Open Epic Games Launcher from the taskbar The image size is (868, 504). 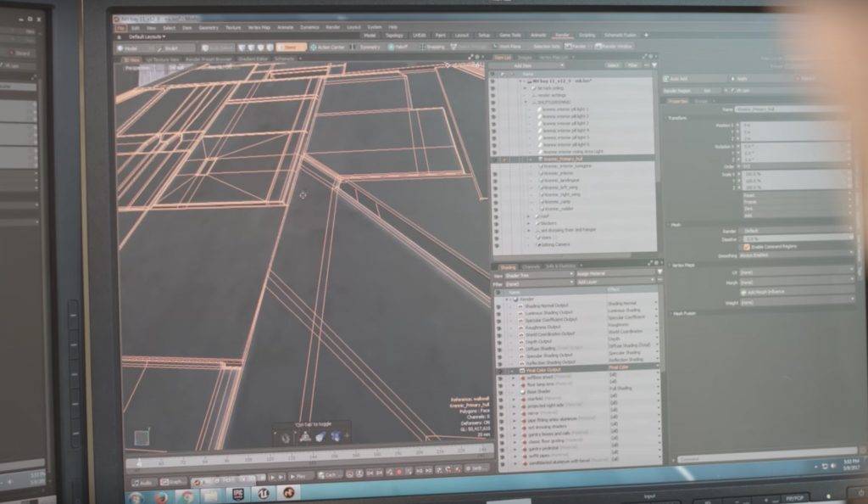click(x=238, y=495)
